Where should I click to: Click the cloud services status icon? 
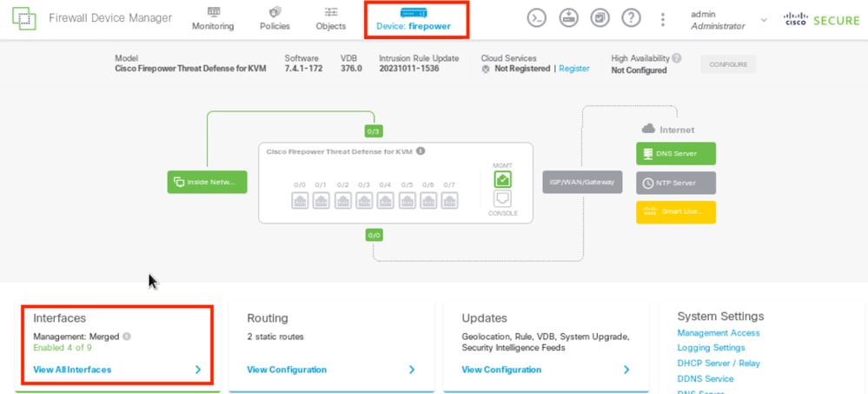pos(486,70)
